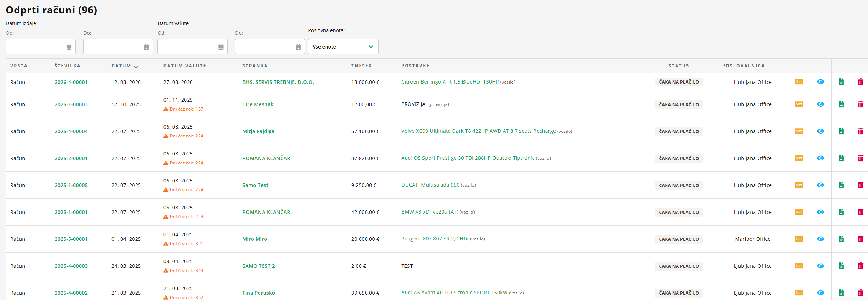
Task: Delete invoice 2025-4-00004 with trash icon
Action: (861, 131)
